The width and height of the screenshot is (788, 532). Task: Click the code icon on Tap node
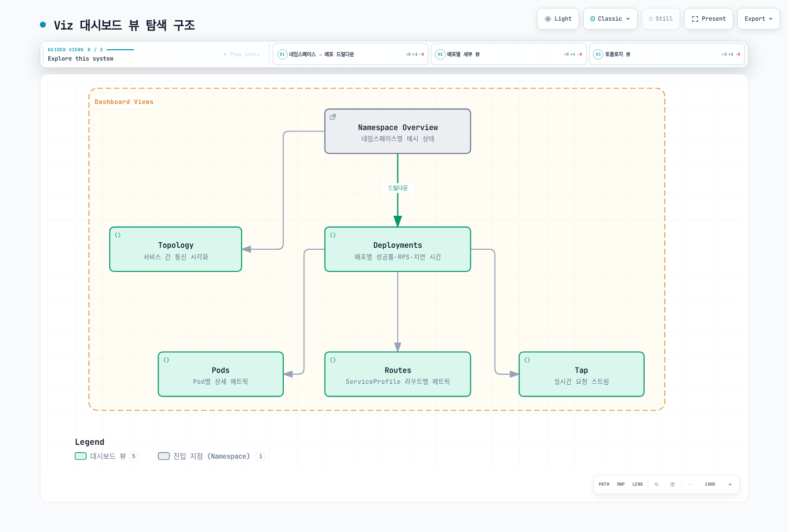527,360
